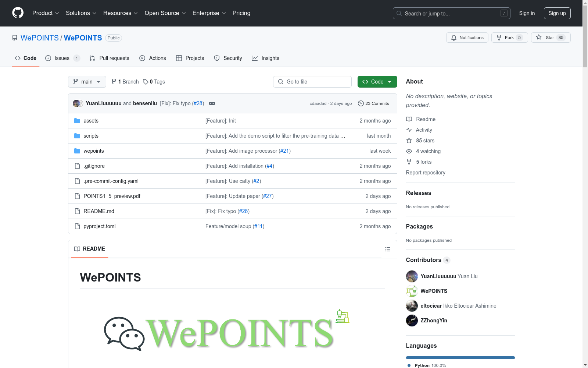
Task: Open WePOINTS contributor avatar
Action: click(x=412, y=291)
